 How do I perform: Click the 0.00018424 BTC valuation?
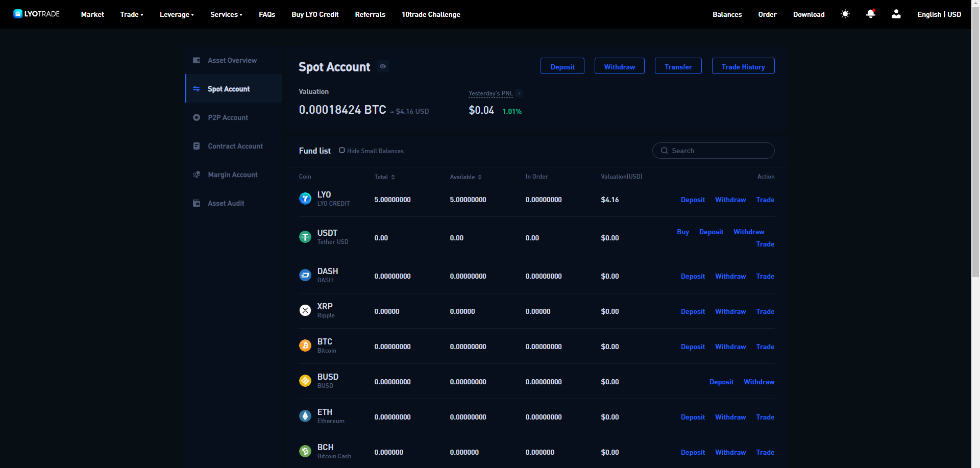tap(342, 110)
